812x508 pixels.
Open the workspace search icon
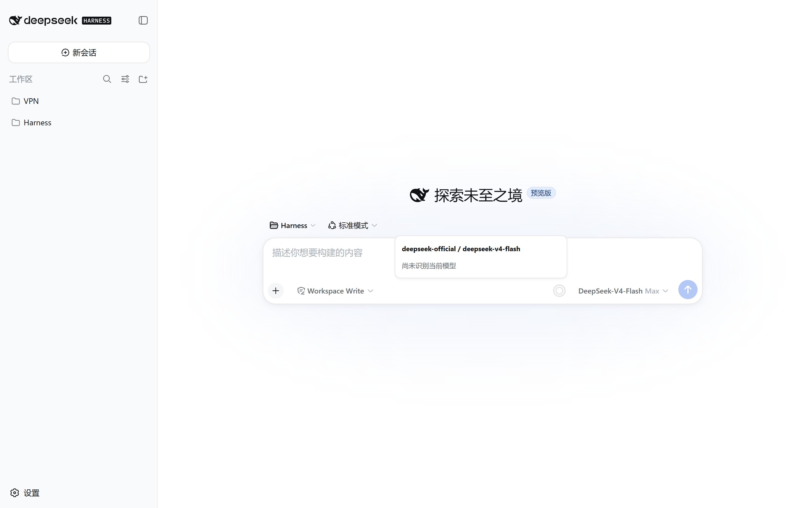pyautogui.click(x=107, y=79)
